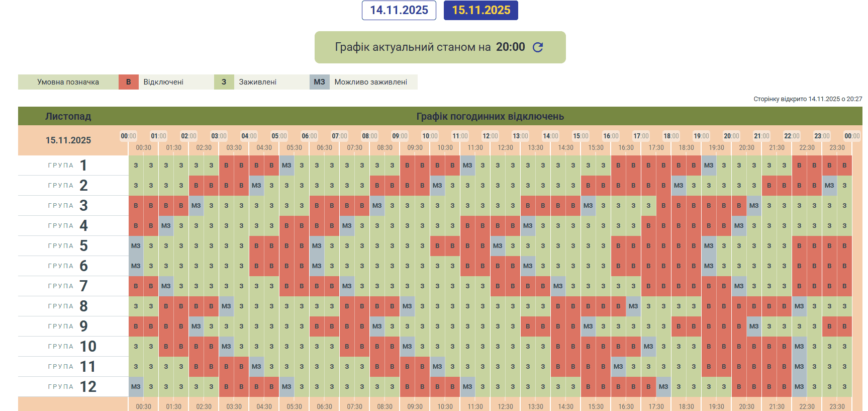This screenshot has height=411, width=868.
Task: Click the Група 8 row label
Action: click(68, 306)
